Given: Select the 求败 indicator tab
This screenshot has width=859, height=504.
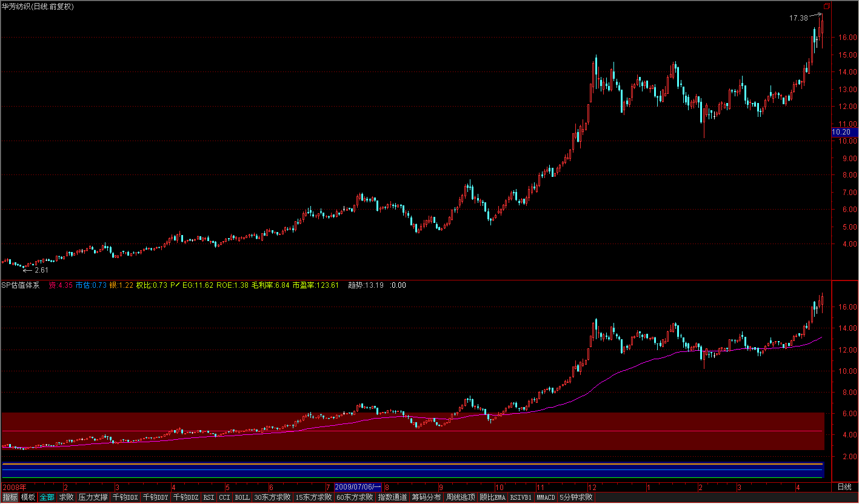Looking at the screenshot, I should pyautogui.click(x=66, y=497).
